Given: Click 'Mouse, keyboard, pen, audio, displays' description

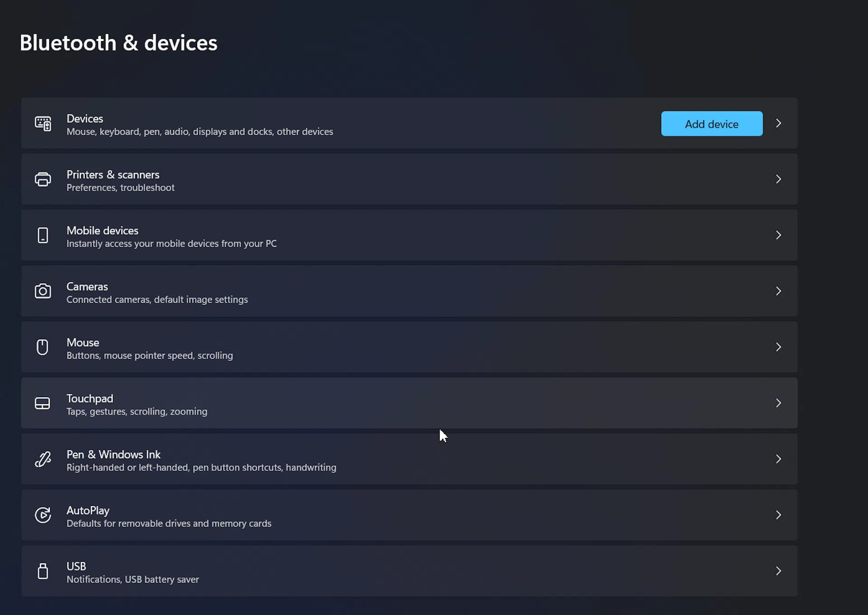Looking at the screenshot, I should coord(200,132).
